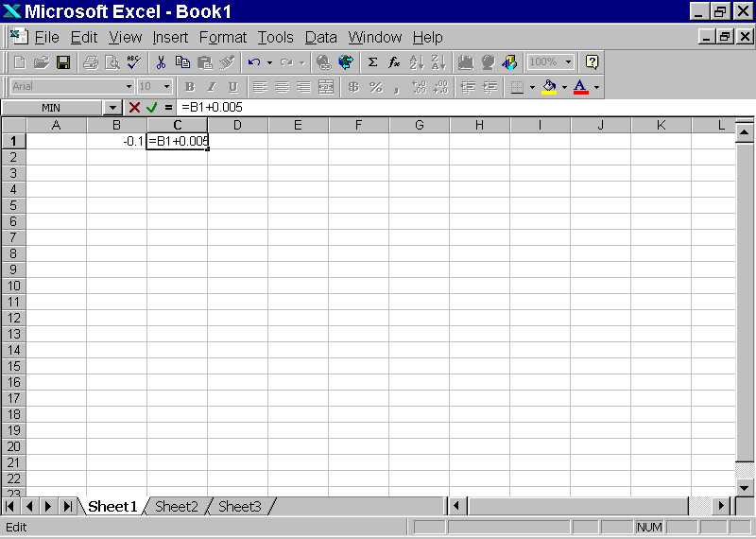
Task: Open the Font Color dropdown arrow
Action: pyautogui.click(x=597, y=87)
